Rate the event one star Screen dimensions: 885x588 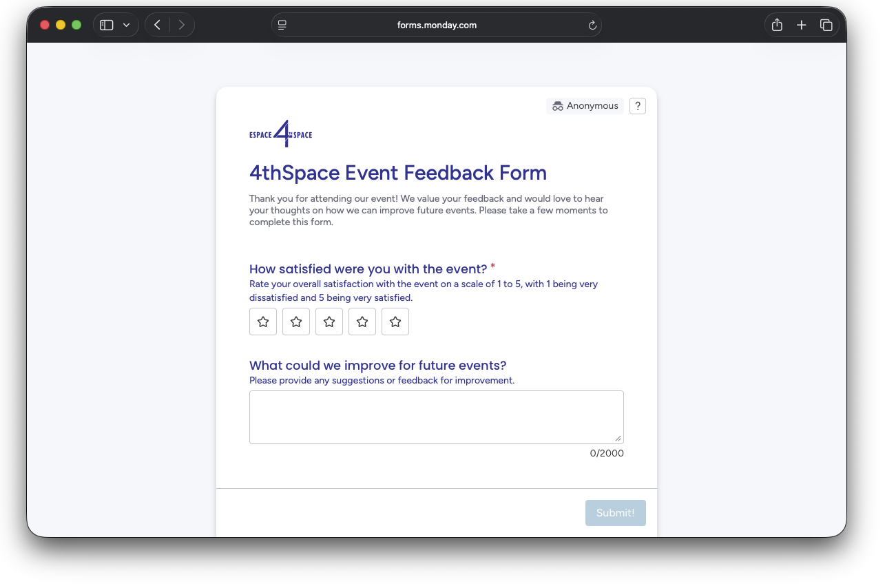pos(263,322)
